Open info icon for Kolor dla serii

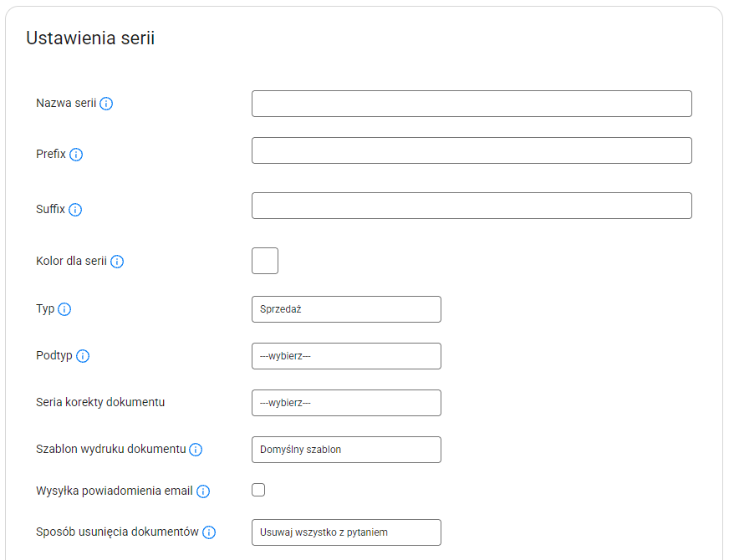117,262
